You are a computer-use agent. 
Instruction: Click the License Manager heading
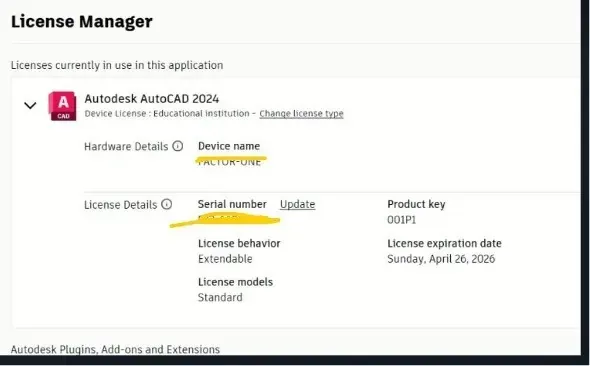coord(82,21)
